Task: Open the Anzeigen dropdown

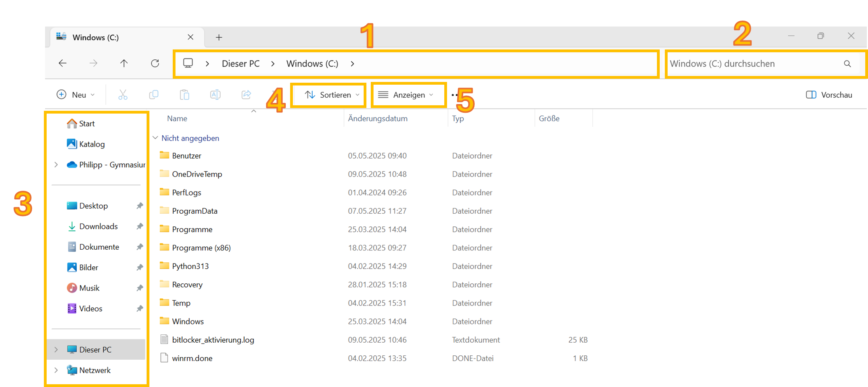Action: 406,95
